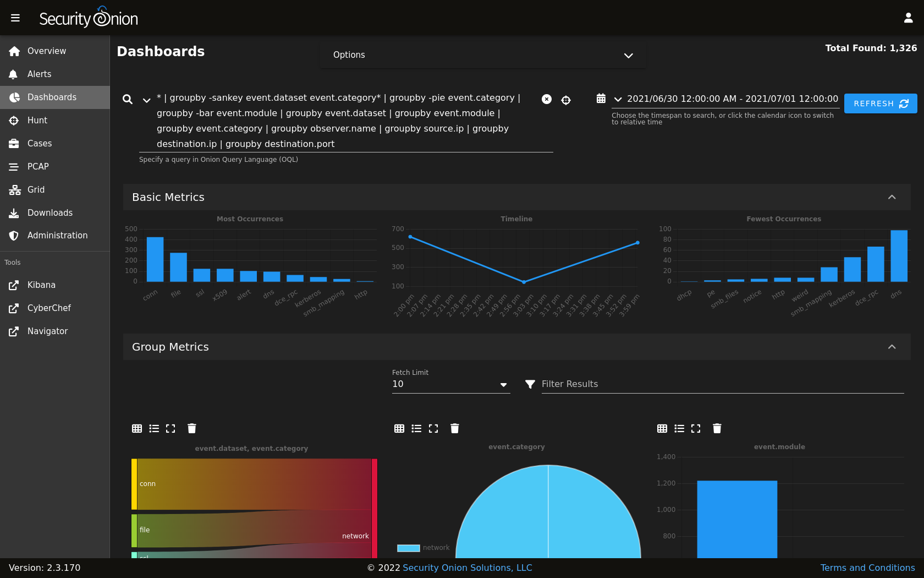Show table view for event.category pie
The image size is (924, 578).
(399, 428)
